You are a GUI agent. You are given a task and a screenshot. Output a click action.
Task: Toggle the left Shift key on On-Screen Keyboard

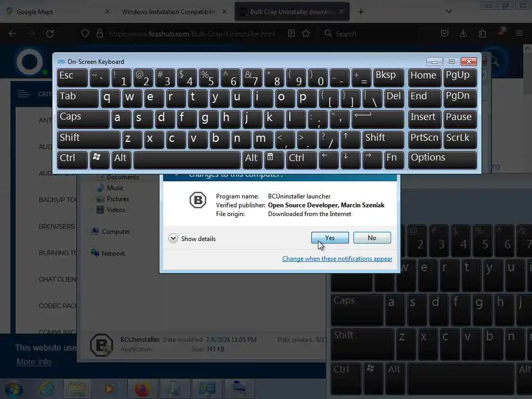coord(88,140)
